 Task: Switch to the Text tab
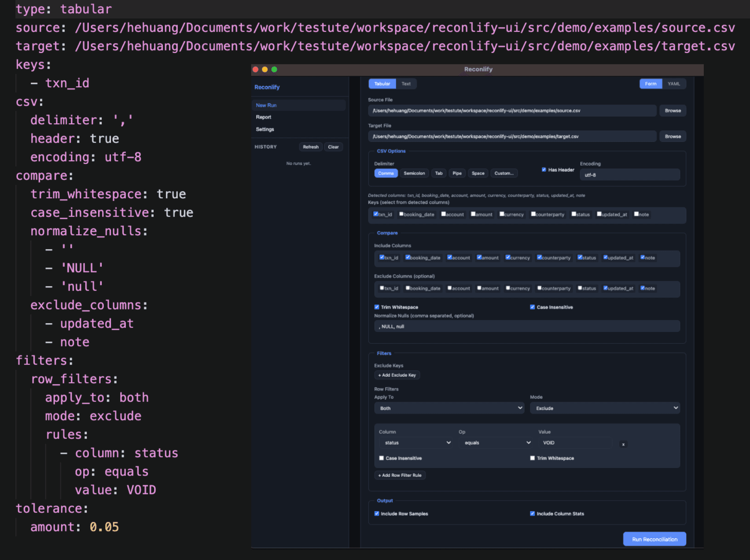click(406, 84)
